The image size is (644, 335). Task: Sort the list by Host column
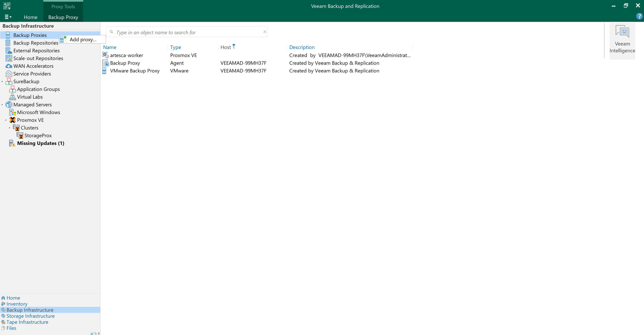click(226, 47)
